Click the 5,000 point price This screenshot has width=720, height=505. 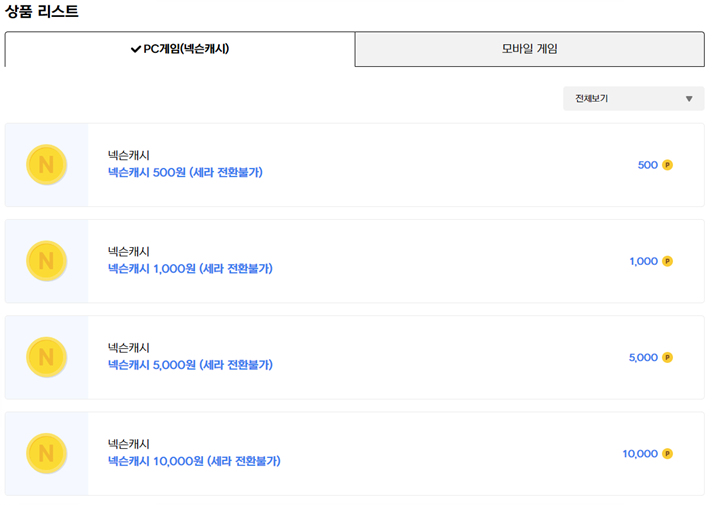643,357
